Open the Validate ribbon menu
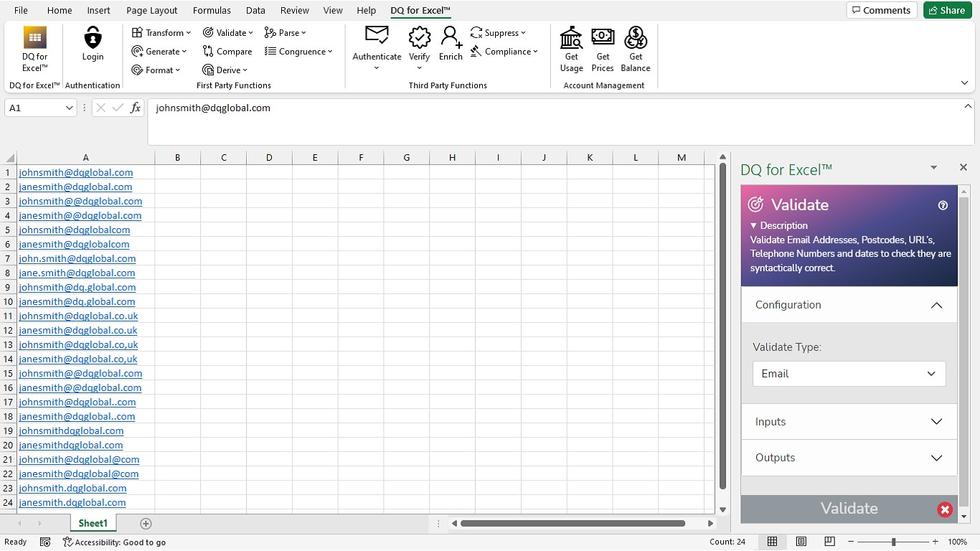The width and height of the screenshot is (980, 551). click(228, 32)
